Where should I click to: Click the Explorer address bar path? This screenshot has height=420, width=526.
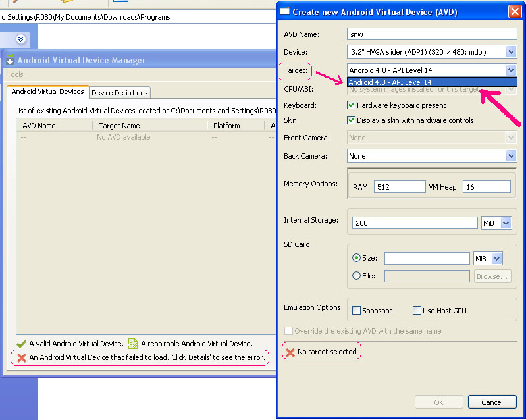tap(85, 17)
